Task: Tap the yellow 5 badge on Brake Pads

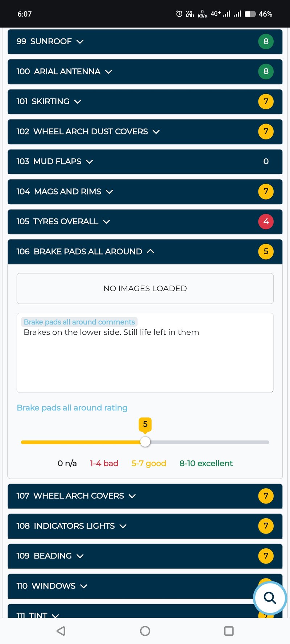Action: pyautogui.click(x=266, y=251)
